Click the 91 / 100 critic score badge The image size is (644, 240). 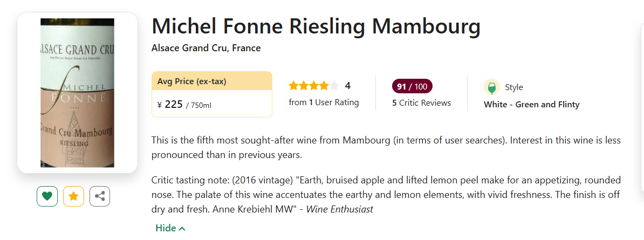pos(412,86)
